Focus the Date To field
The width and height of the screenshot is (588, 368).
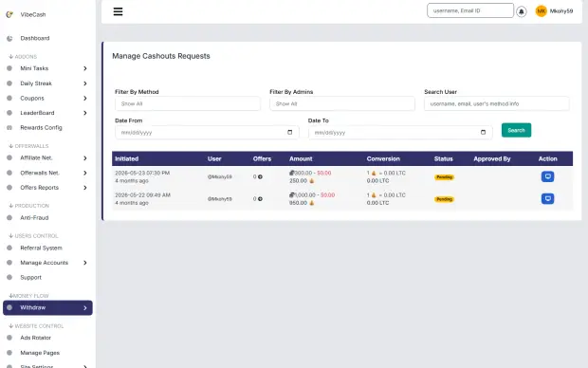[400, 133]
